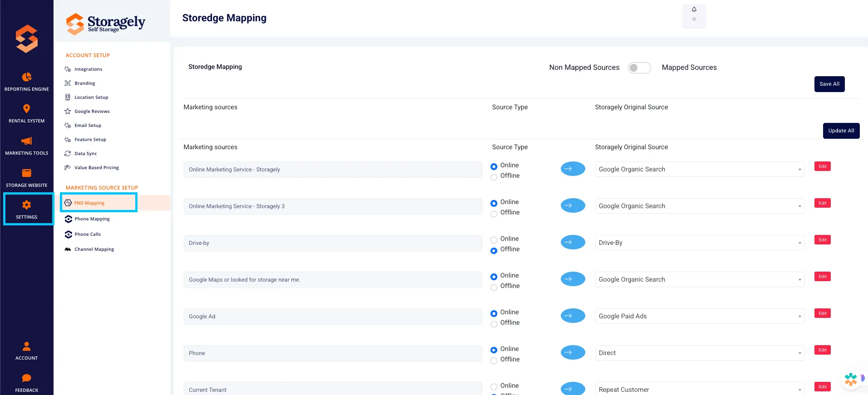Select Offline for Online Marketing Service - Storagely
This screenshot has height=395, width=868.
point(494,177)
